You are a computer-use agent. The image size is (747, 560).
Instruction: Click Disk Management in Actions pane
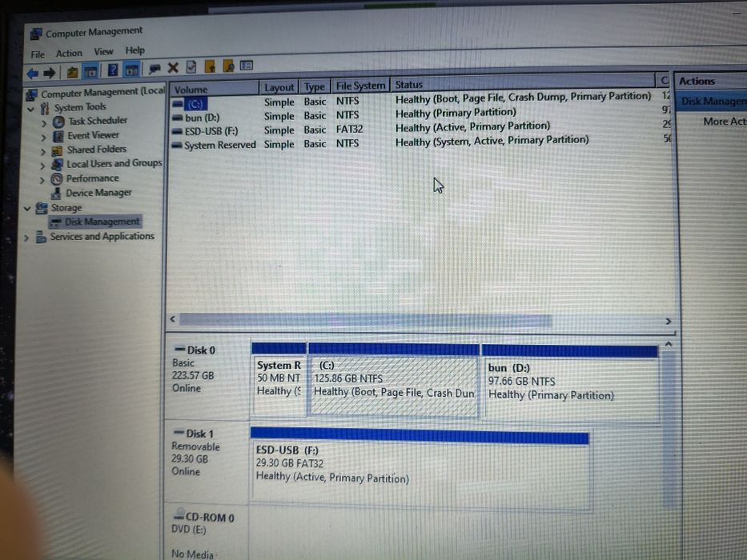tap(713, 102)
